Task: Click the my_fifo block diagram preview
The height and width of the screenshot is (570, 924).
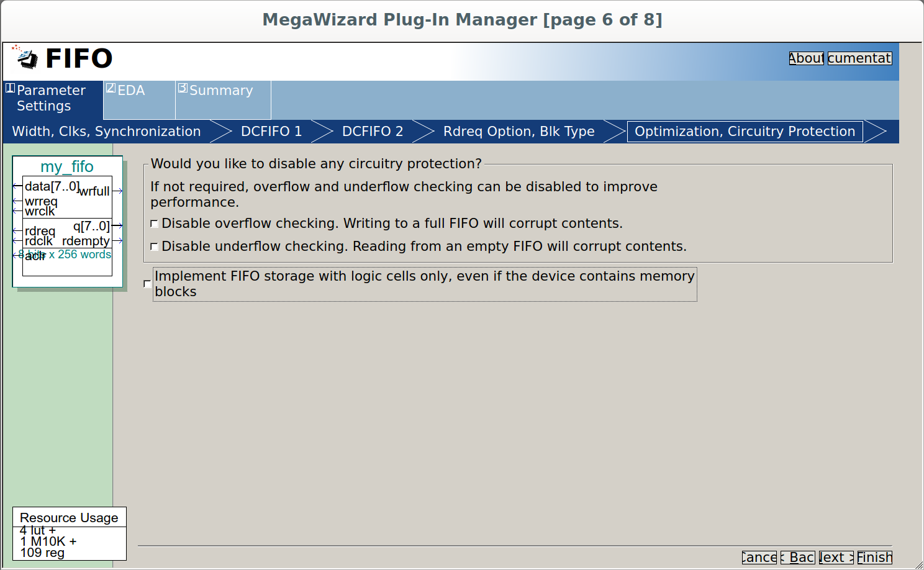Action: [x=68, y=222]
